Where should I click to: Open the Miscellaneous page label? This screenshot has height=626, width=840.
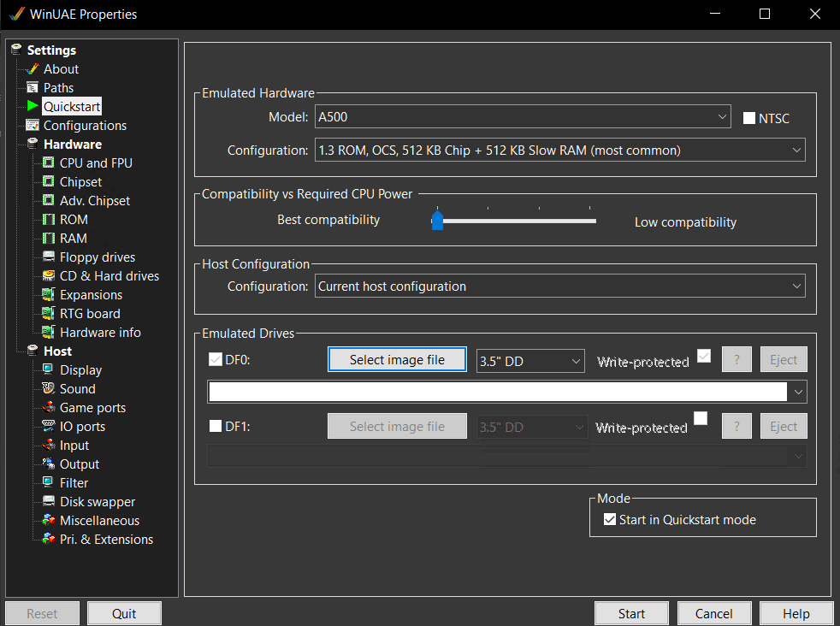coord(99,521)
